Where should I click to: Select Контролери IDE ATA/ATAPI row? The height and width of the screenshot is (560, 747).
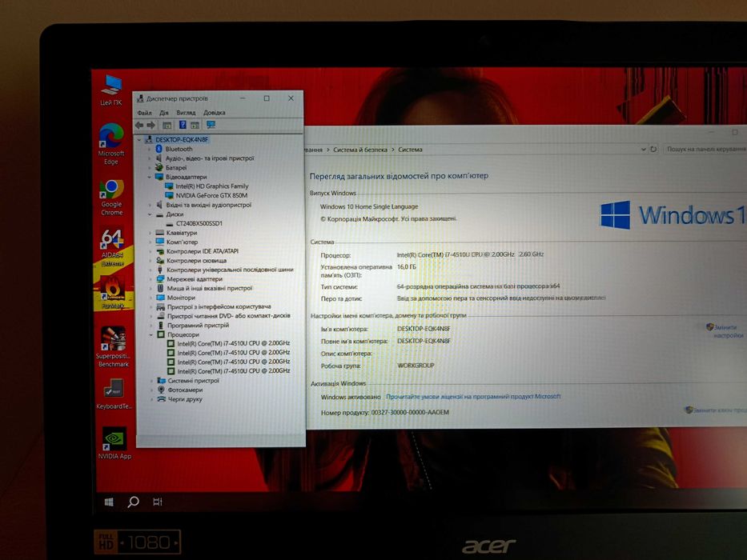tap(202, 251)
